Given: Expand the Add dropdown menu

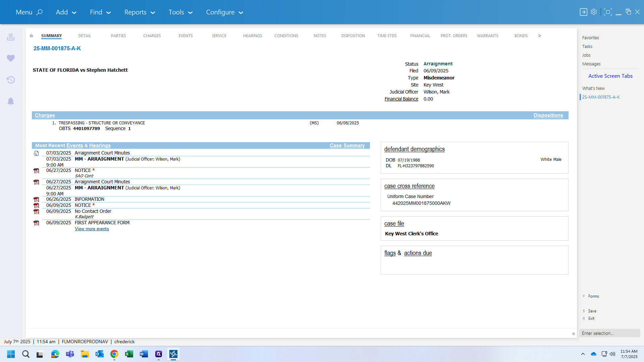Looking at the screenshot, I should point(66,12).
